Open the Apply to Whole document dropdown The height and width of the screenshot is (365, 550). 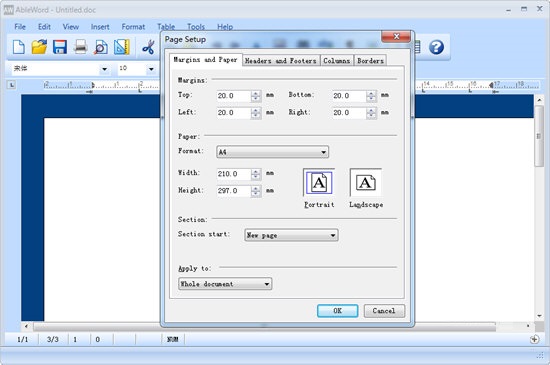coord(225,284)
